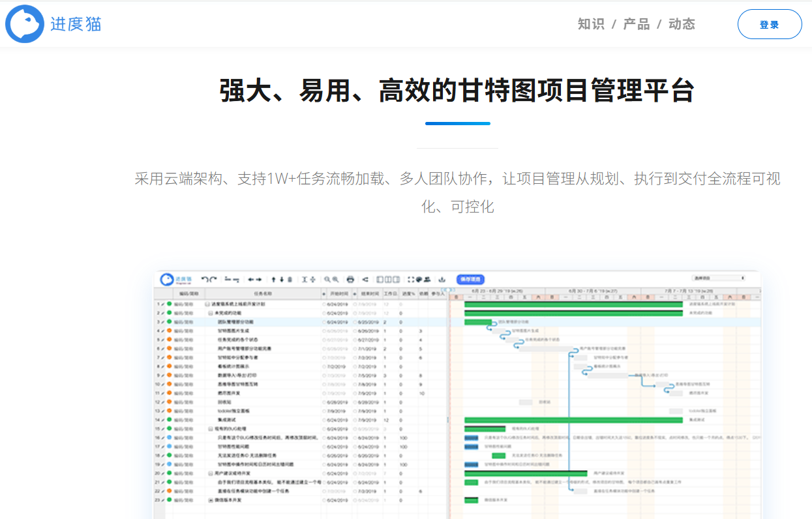The height and width of the screenshot is (519, 812).
Task: Click the green status dot on row 1
Action: coord(169,304)
